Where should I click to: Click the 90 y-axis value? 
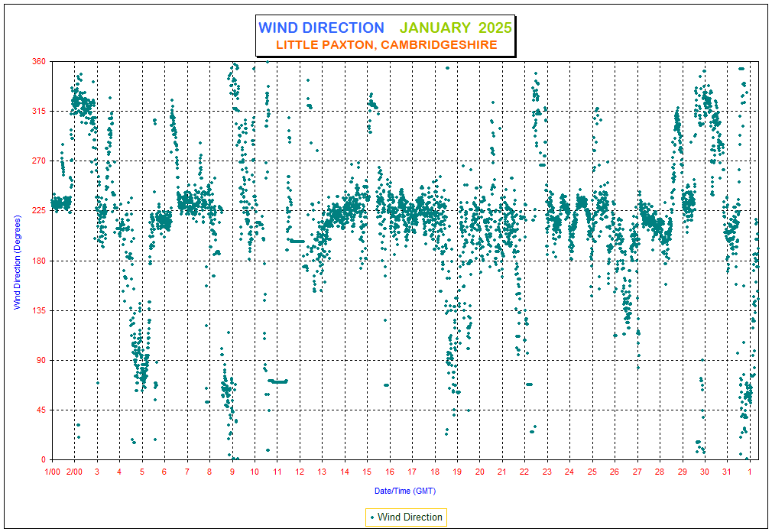point(41,360)
